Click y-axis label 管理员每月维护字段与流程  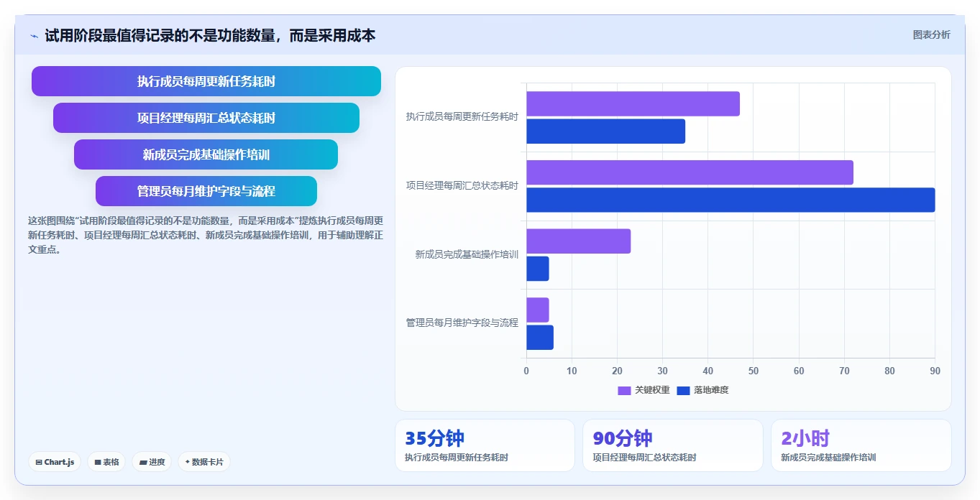pos(462,323)
